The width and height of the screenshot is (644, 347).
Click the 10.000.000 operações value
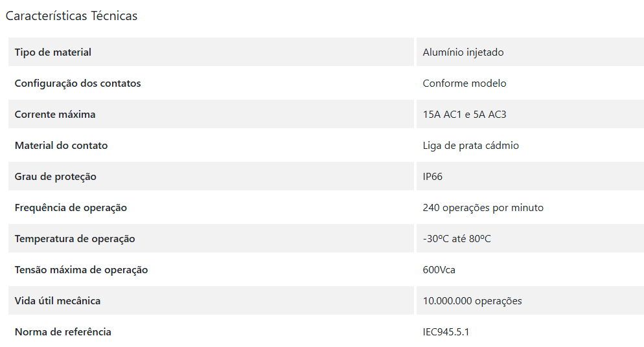click(472, 301)
